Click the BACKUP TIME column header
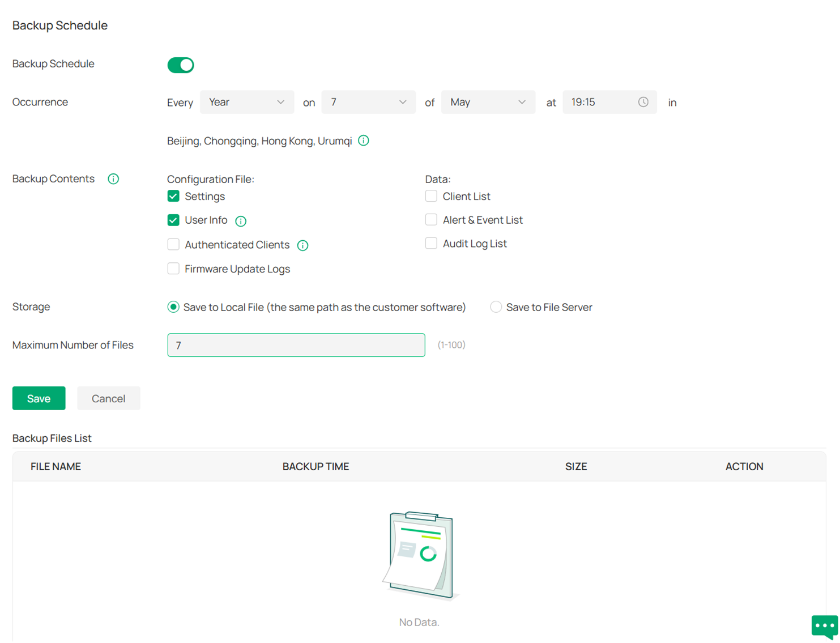Image resolution: width=840 pixels, height=643 pixels. 315,466
